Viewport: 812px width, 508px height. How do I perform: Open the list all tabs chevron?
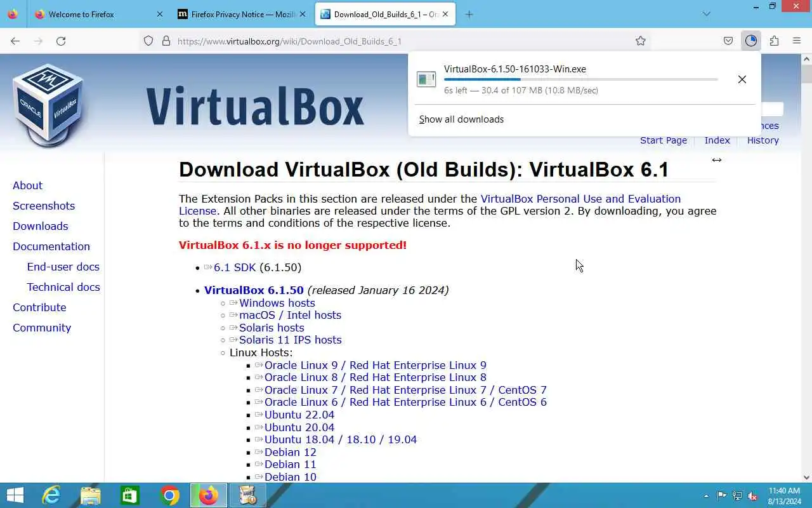click(707, 14)
